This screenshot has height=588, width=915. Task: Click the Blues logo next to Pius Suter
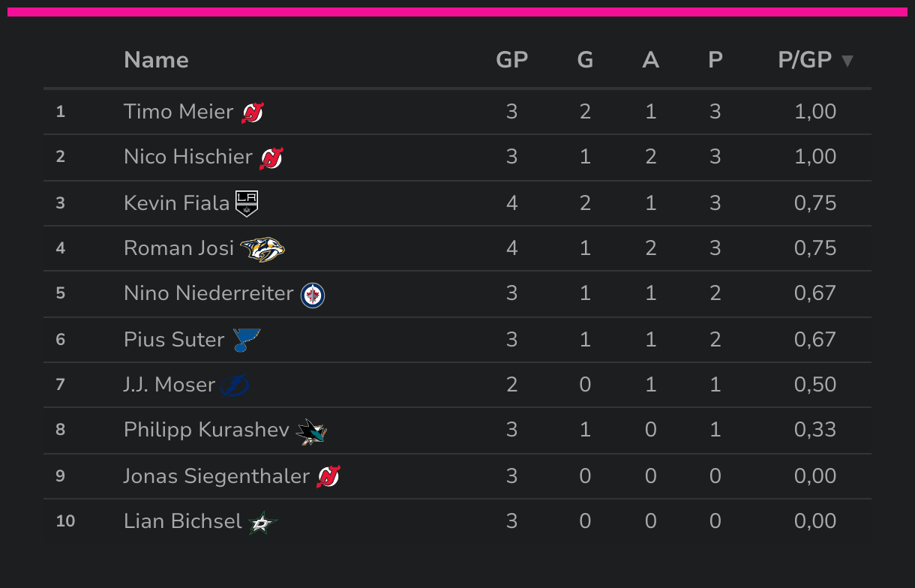[246, 340]
